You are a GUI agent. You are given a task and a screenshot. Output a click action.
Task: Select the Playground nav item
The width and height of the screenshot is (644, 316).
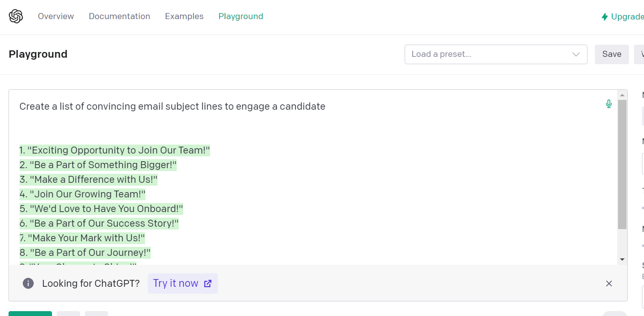tap(241, 16)
